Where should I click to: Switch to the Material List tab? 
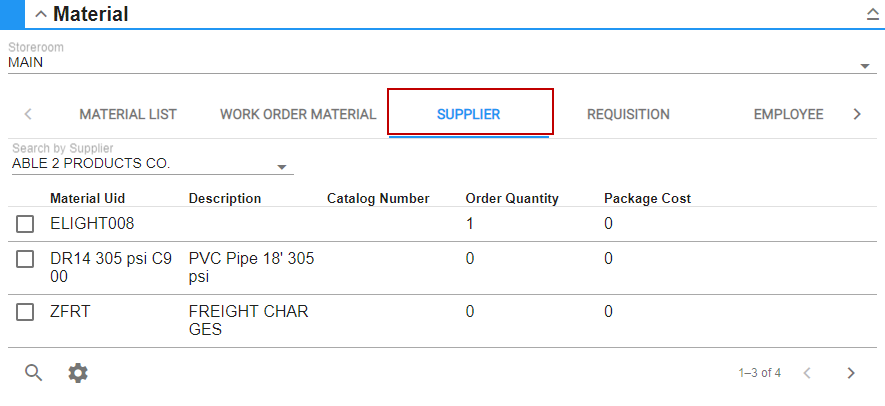tap(128, 114)
